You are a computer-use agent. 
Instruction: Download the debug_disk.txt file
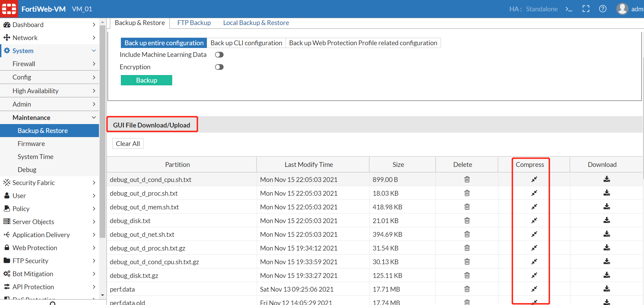coord(606,220)
